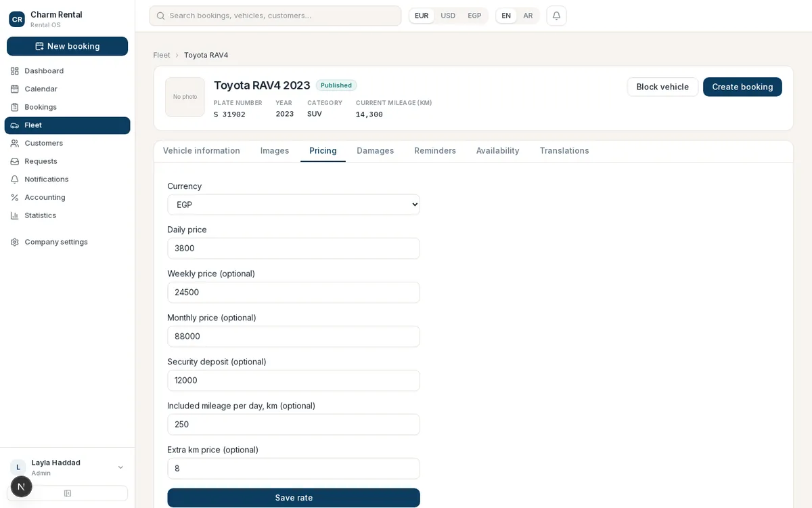Click the Create booking button
The height and width of the screenshot is (508, 812).
pyautogui.click(x=742, y=87)
